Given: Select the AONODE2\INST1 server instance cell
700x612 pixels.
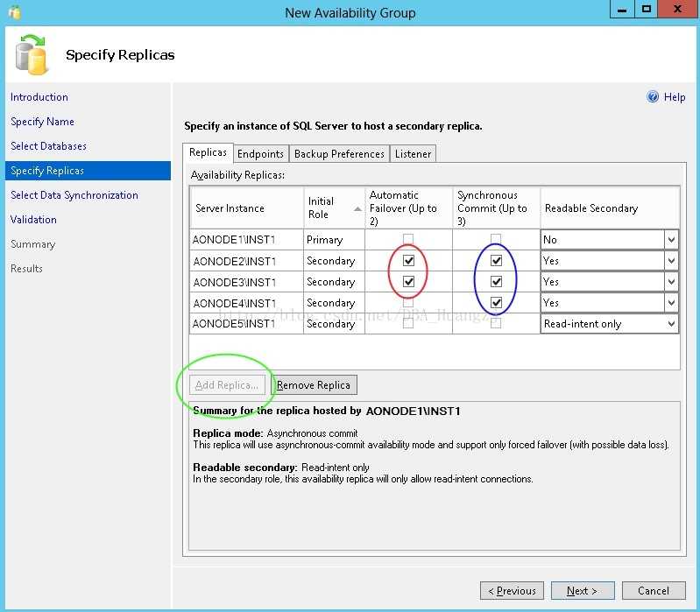Looking at the screenshot, I should [247, 261].
